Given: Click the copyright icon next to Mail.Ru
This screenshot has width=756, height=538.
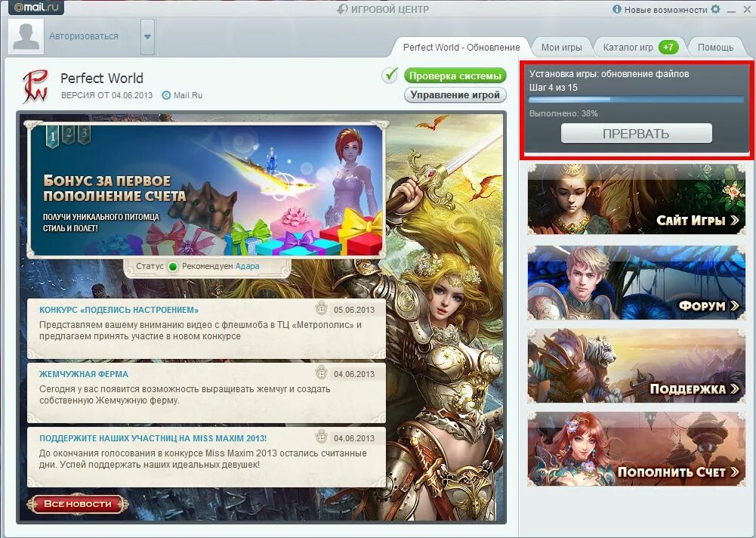Looking at the screenshot, I should (166, 95).
